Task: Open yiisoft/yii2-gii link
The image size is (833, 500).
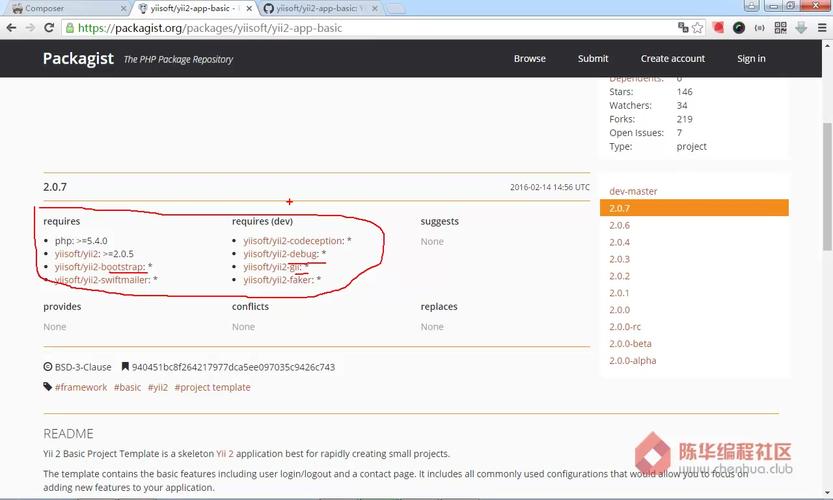Action: 272,267
